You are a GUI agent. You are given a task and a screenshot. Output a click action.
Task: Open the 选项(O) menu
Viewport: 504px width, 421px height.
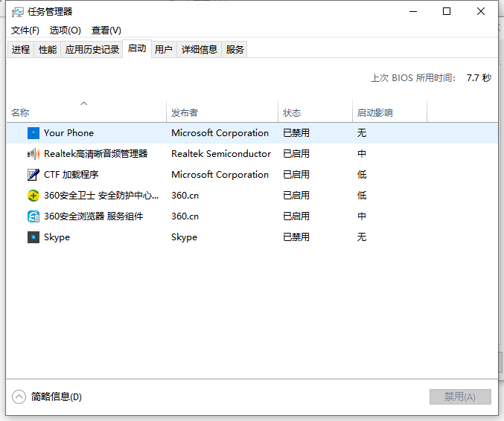(66, 30)
